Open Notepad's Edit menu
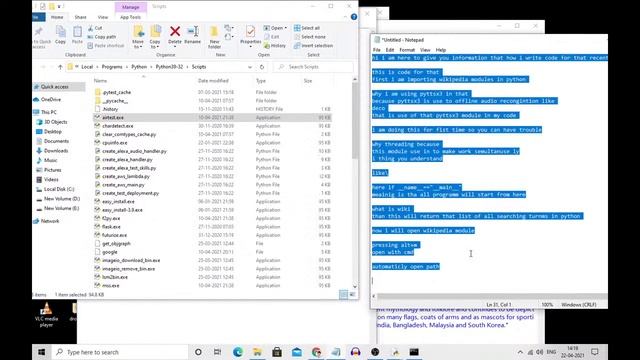640x360 pixels. coord(390,50)
